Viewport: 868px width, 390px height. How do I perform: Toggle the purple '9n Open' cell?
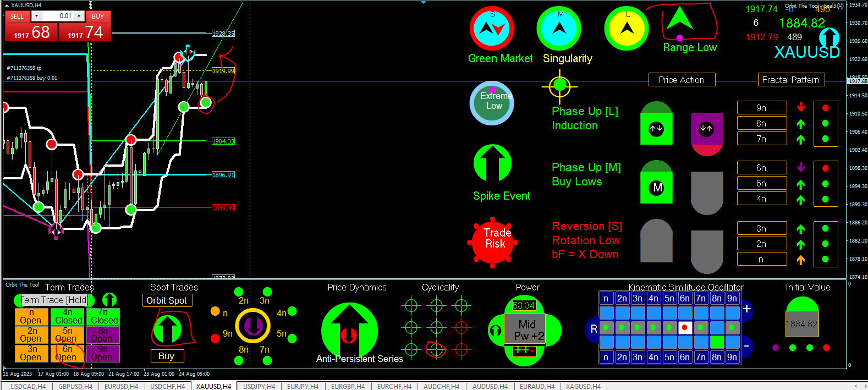[103, 353]
